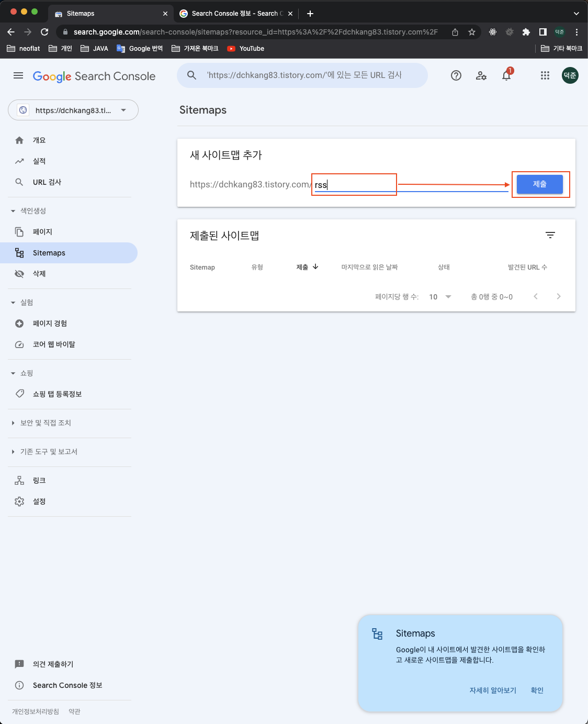Click the sitemap URL input field
The width and height of the screenshot is (588, 724).
coord(411,185)
